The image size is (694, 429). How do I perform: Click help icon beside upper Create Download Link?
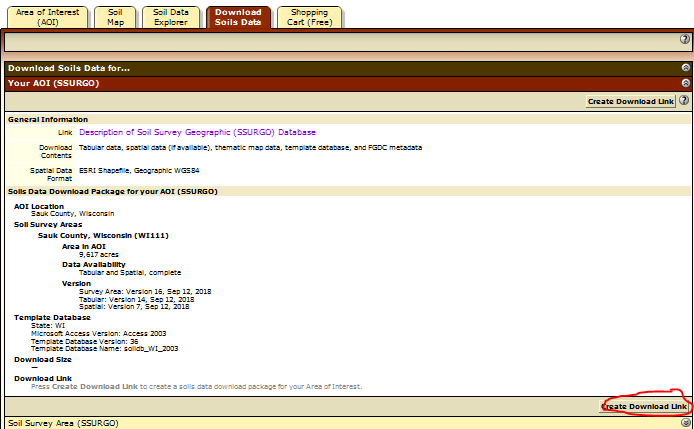684,101
